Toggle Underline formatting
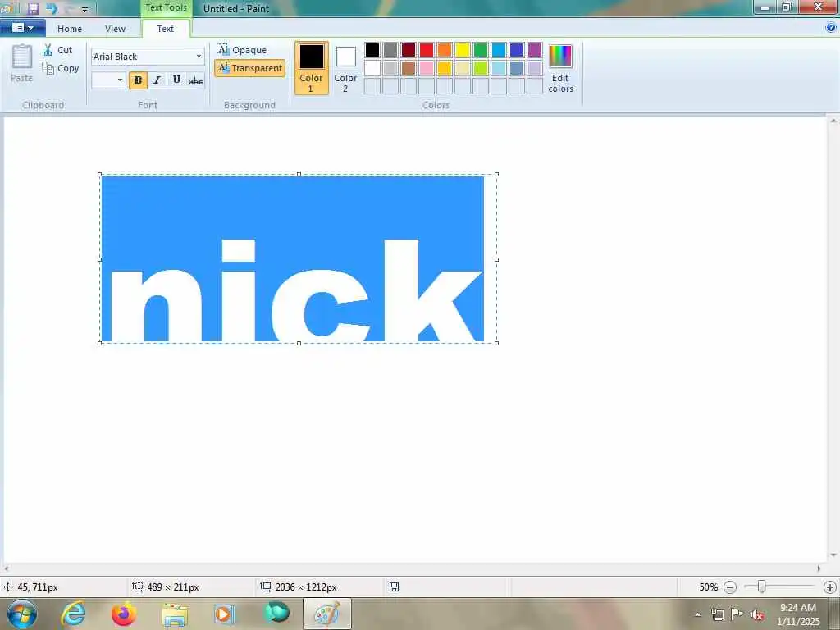840x630 pixels. tap(176, 80)
